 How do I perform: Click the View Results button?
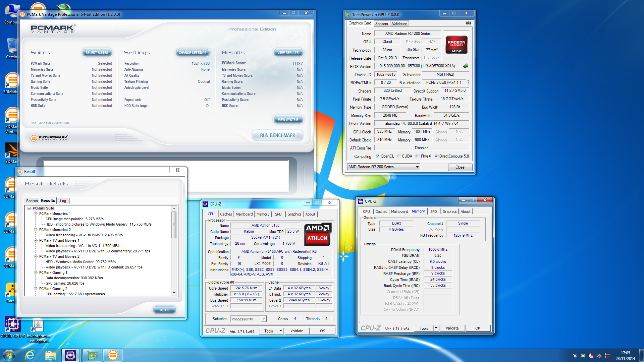288,53
